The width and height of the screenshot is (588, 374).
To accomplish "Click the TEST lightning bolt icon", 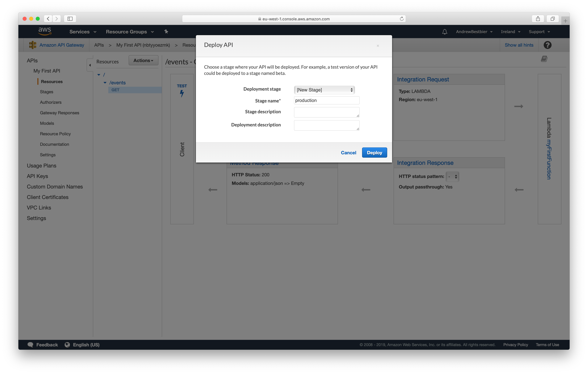I will tap(182, 93).
